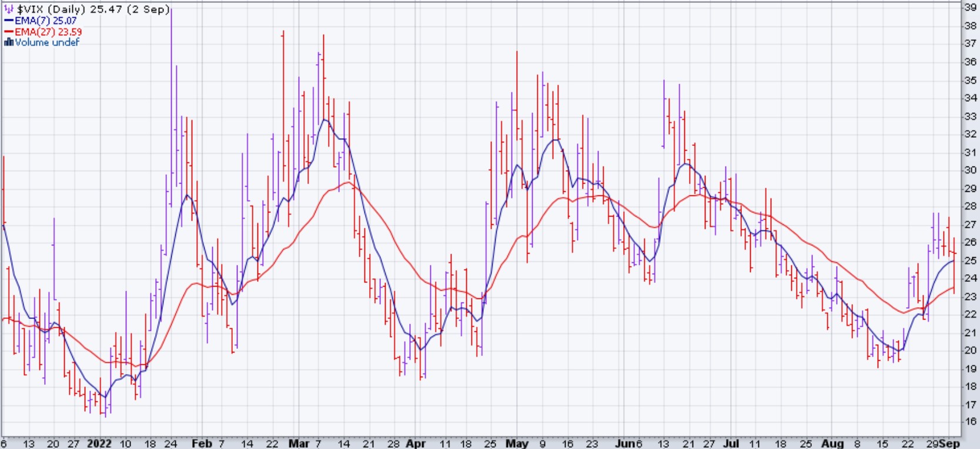Viewport: 980px width, 449px height.
Task: Click the 39 value on the price axis
Action: pos(970,7)
